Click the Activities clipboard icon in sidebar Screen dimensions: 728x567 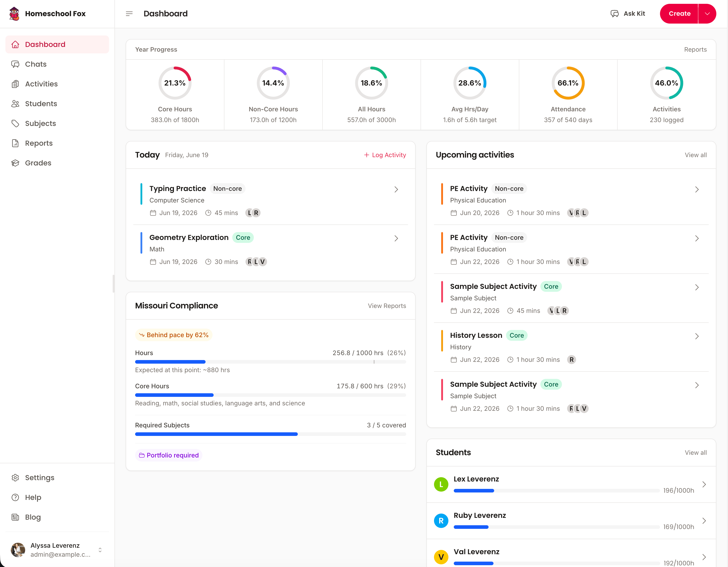[15, 84]
